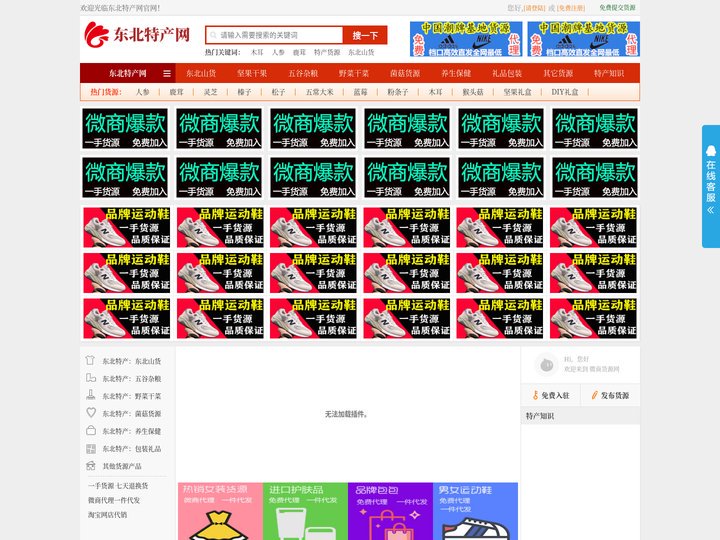Click DIY礼盒 in the 热门货源 bar
Screen dimensions: 720x540
[565, 92]
